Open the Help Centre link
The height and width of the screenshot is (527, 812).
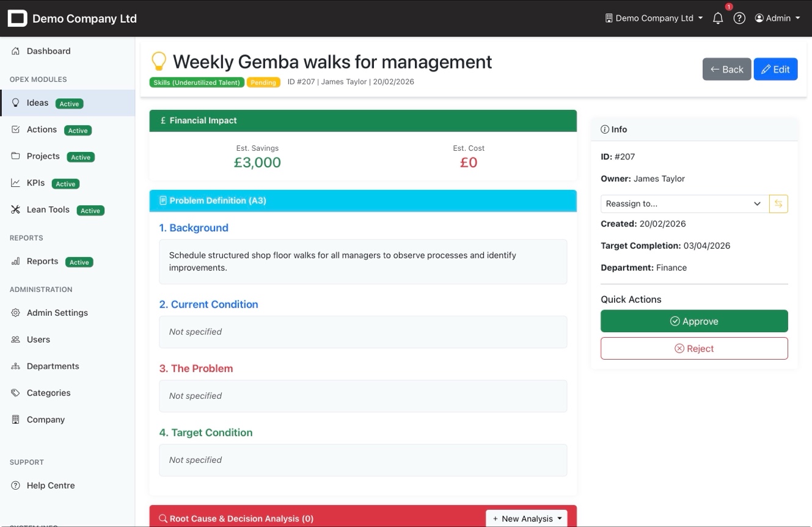51,485
